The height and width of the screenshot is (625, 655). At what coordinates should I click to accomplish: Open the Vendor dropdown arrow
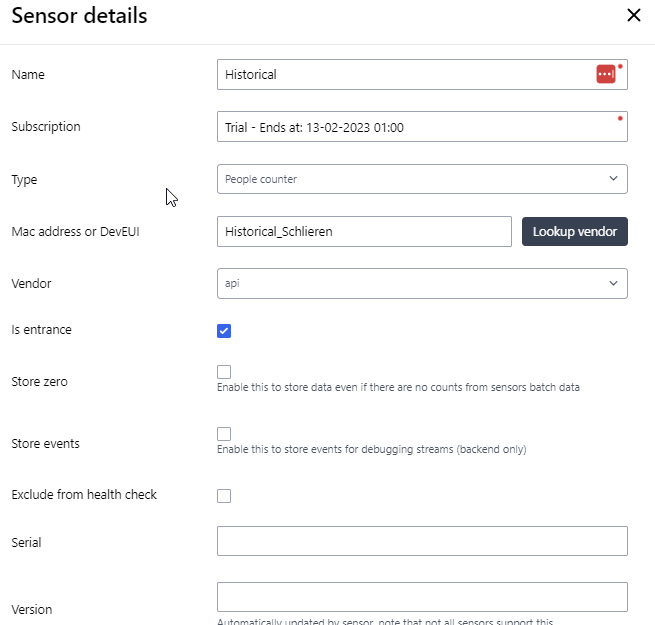(613, 283)
